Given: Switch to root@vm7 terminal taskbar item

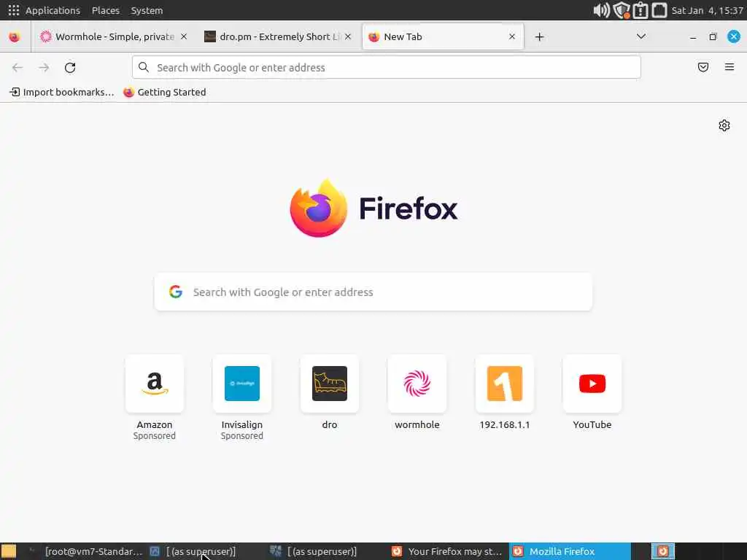Looking at the screenshot, I should 86,551.
